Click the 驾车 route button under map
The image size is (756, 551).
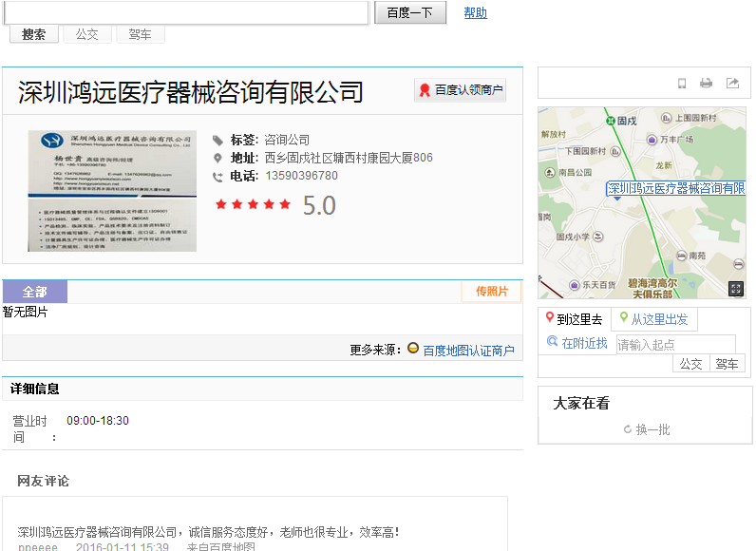[x=728, y=364]
